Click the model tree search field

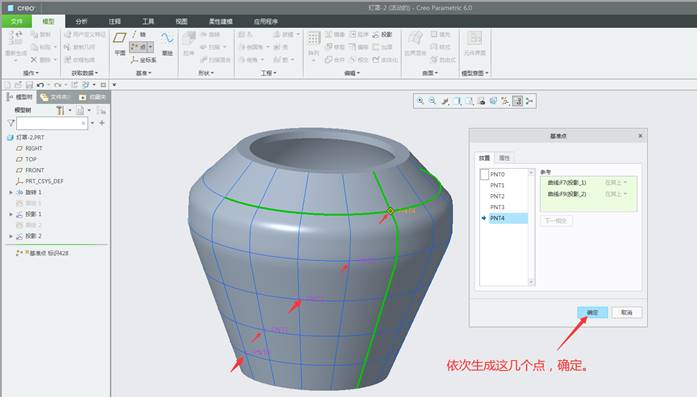pos(52,123)
